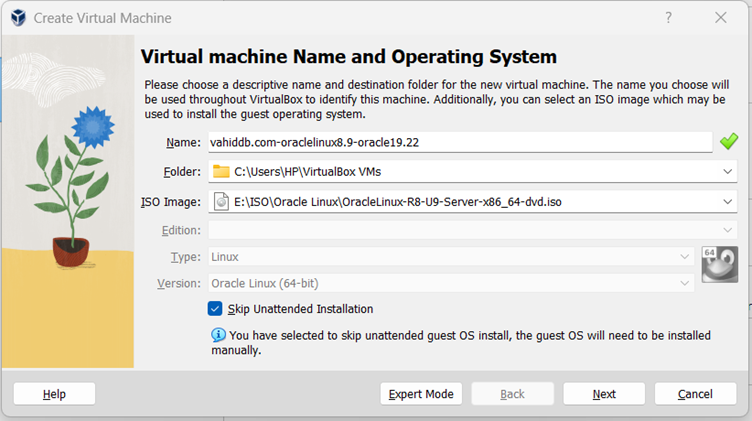Click the Next button
Image resolution: width=752 pixels, height=421 pixels.
[x=603, y=394]
